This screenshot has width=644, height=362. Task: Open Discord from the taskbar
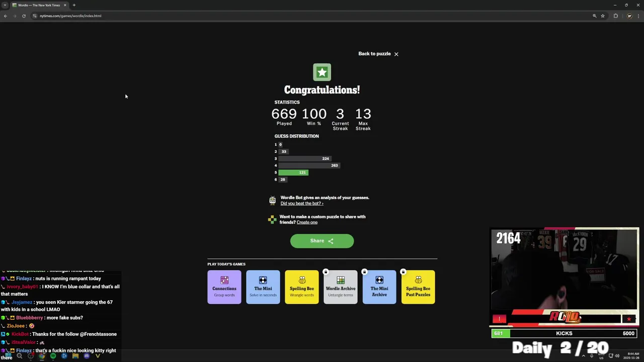[87, 356]
